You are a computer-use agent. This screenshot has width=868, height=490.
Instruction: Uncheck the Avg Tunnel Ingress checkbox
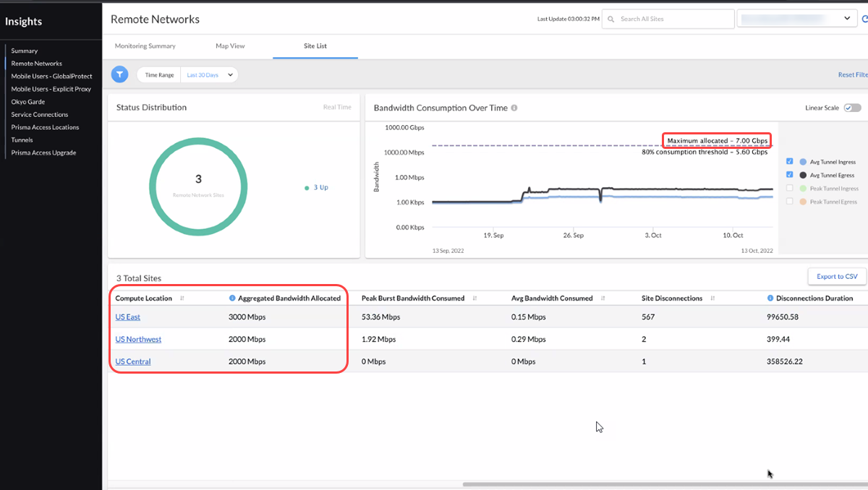790,162
